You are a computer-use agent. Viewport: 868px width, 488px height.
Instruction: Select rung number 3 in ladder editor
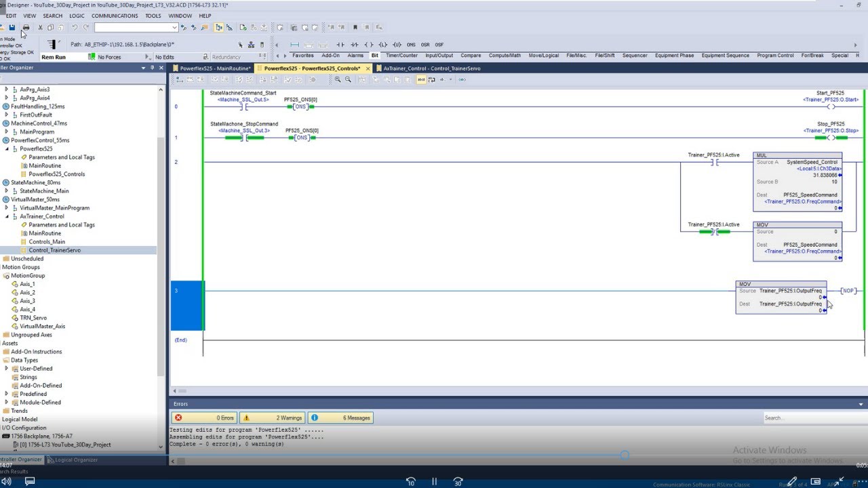point(186,305)
